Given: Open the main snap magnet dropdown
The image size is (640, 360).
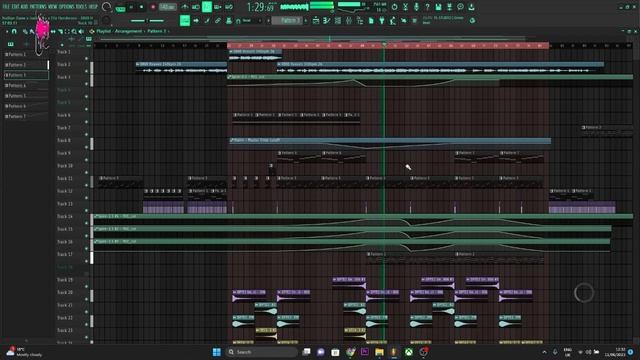Looking at the screenshot, I should click(x=248, y=20).
